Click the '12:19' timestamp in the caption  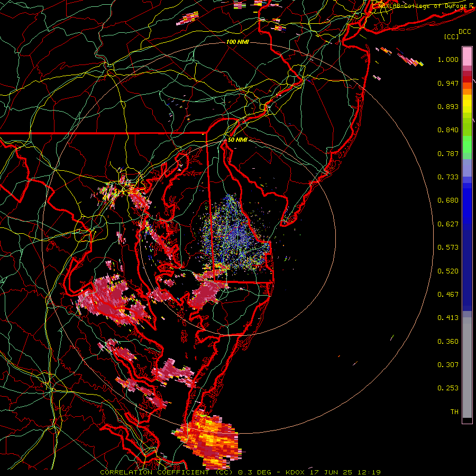369,472
